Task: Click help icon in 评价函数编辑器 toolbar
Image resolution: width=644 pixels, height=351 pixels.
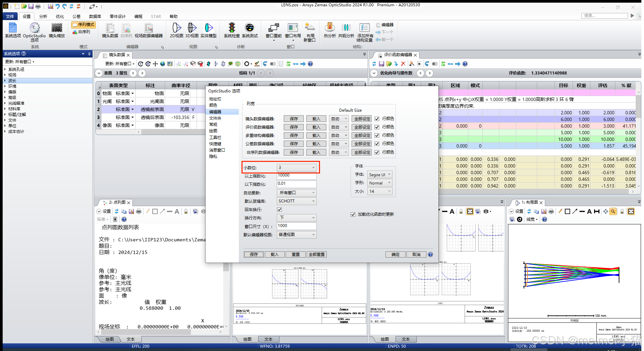Action: [x=465, y=64]
